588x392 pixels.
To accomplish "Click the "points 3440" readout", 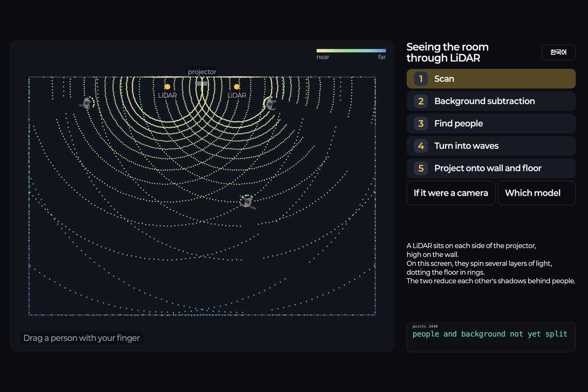I will (x=425, y=326).
